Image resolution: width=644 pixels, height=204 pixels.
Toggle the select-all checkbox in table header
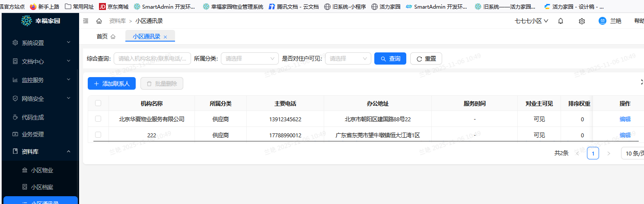coord(98,103)
